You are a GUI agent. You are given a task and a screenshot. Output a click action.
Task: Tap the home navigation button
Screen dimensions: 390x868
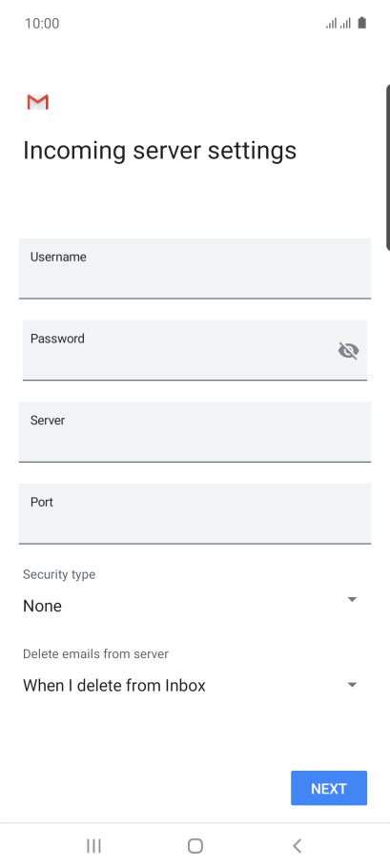point(195,846)
